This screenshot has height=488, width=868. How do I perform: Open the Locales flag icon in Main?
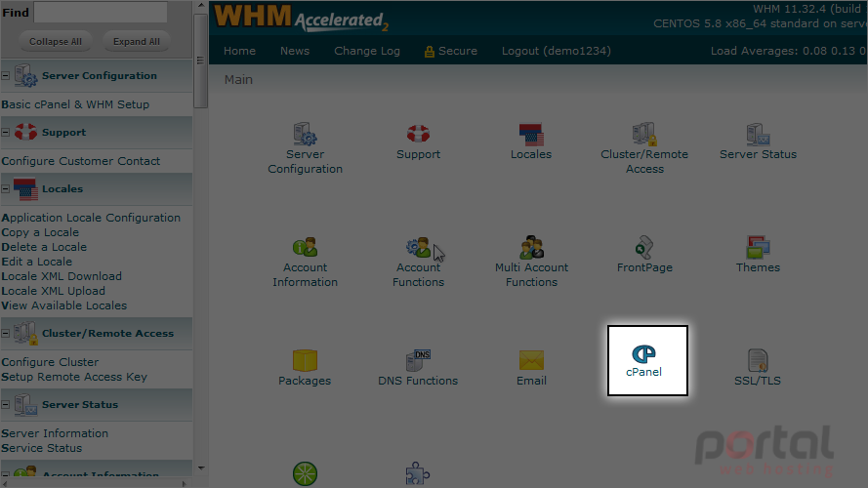[531, 135]
